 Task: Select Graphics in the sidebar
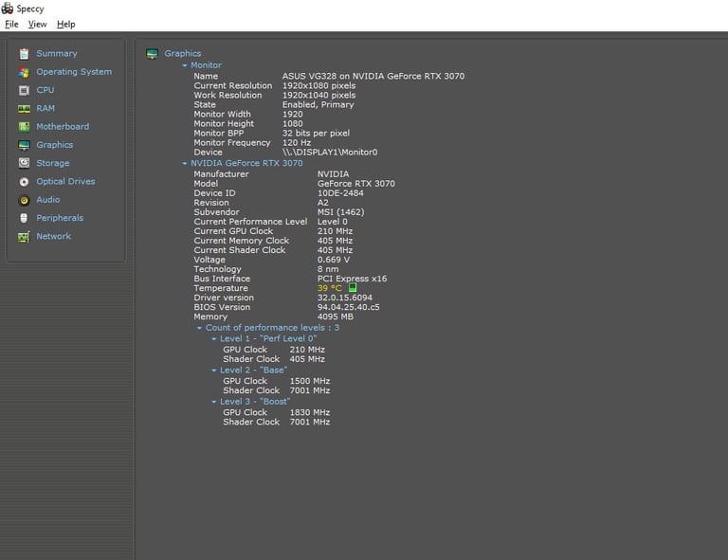(54, 145)
